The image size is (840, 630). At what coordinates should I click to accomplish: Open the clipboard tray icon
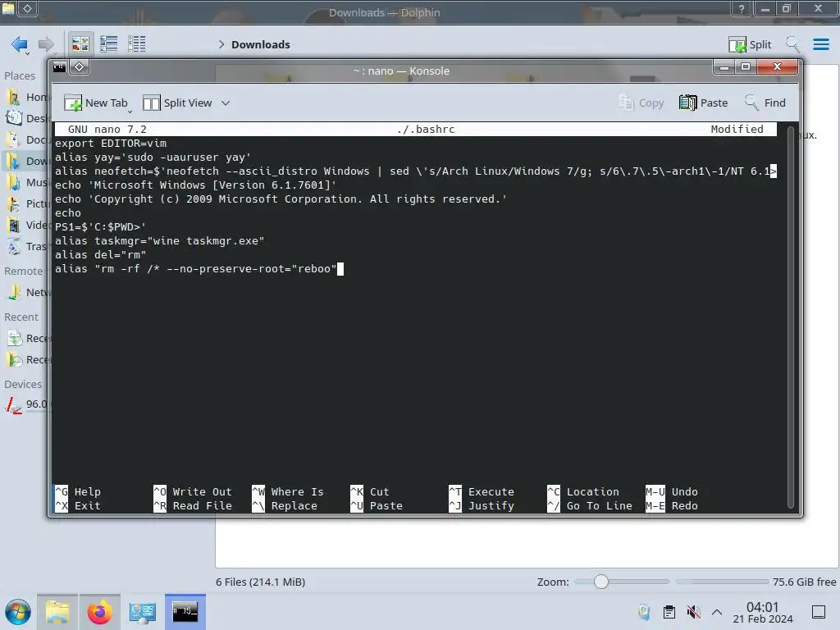pos(669,612)
